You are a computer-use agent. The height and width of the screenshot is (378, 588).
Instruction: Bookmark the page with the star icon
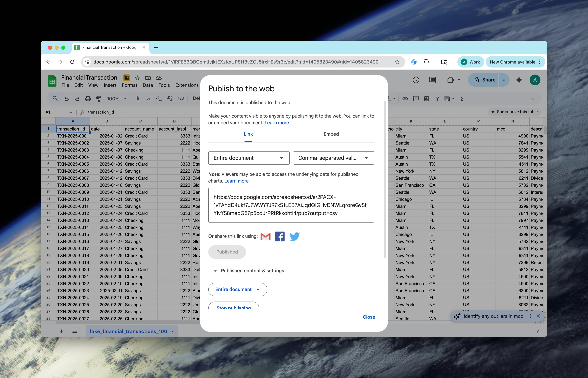click(397, 62)
